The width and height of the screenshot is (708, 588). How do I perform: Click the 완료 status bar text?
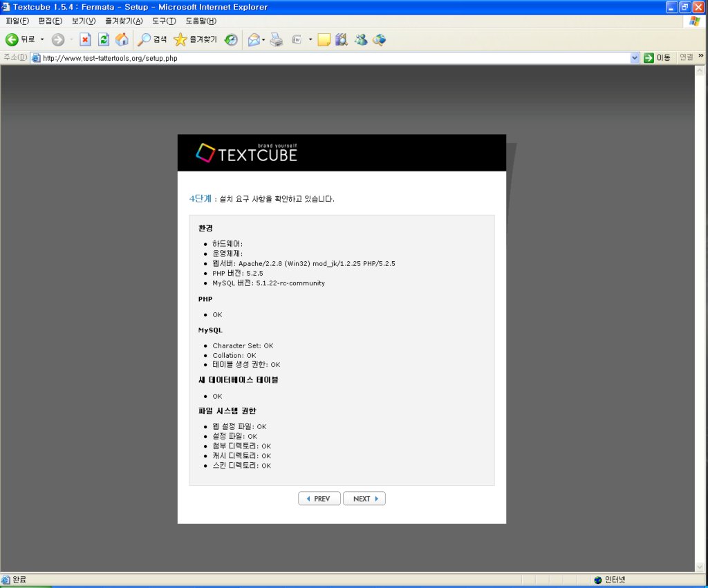pos(19,580)
